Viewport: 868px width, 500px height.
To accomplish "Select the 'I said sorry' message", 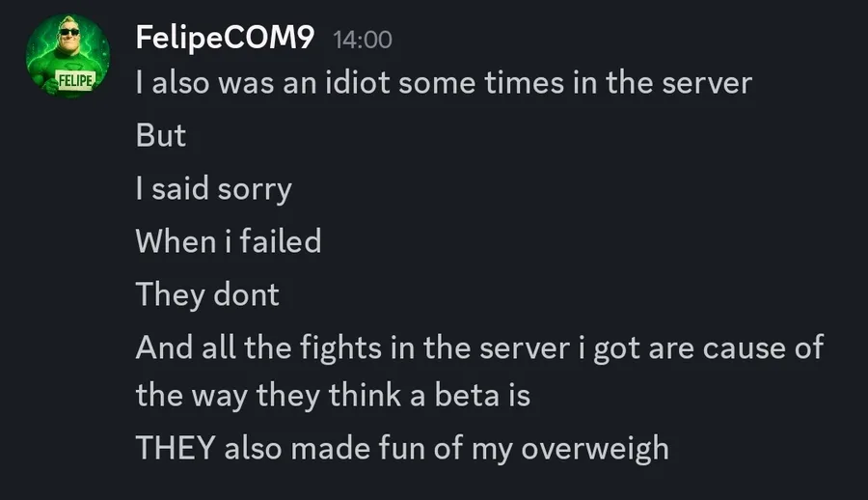I will 214,189.
